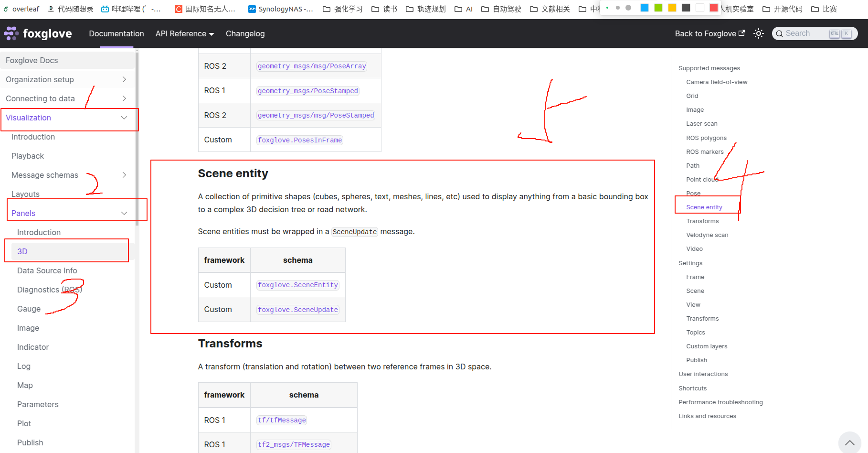
Task: Open the AI bookmark folder
Action: point(464,9)
